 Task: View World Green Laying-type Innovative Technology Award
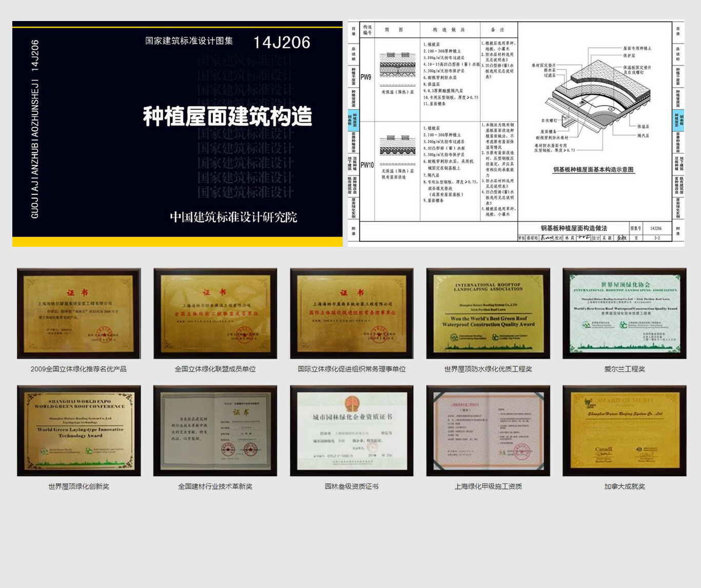pos(79,430)
